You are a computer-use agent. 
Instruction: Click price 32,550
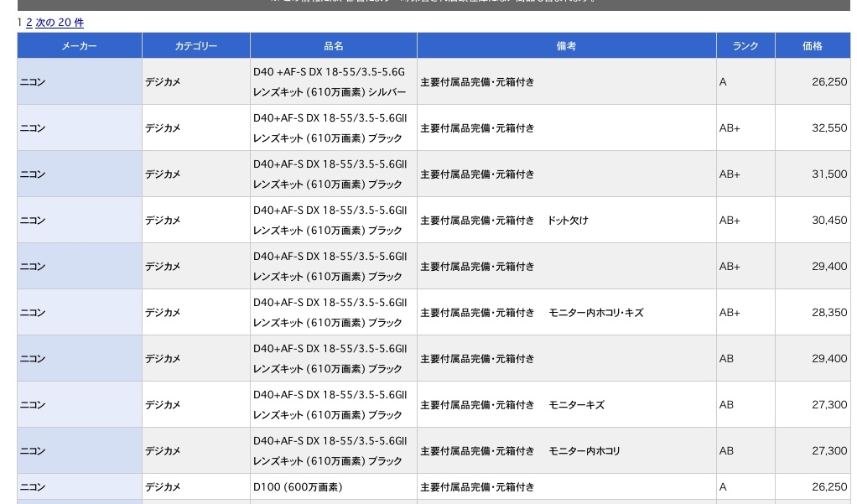(829, 128)
